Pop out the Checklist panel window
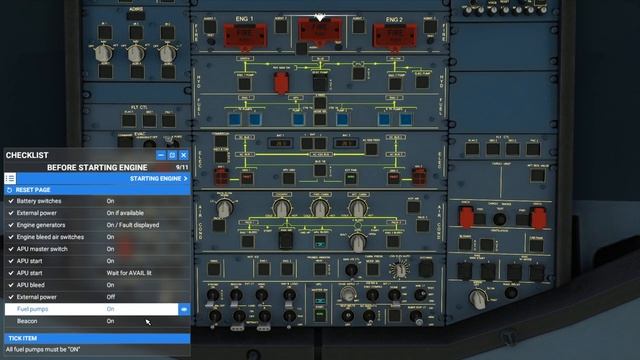Viewport: 640px width, 360px height. 172,155
